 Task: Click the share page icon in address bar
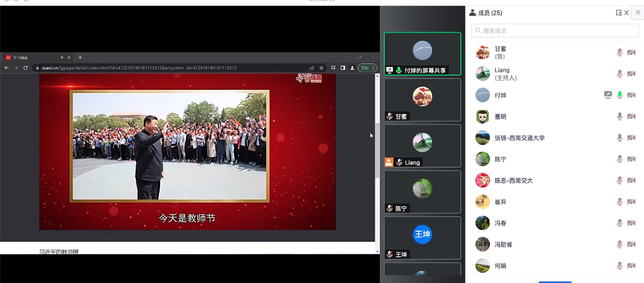312,68
